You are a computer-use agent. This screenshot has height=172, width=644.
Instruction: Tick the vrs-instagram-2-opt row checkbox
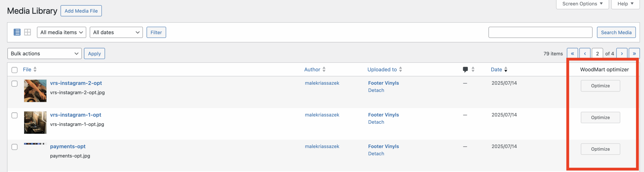click(x=15, y=83)
